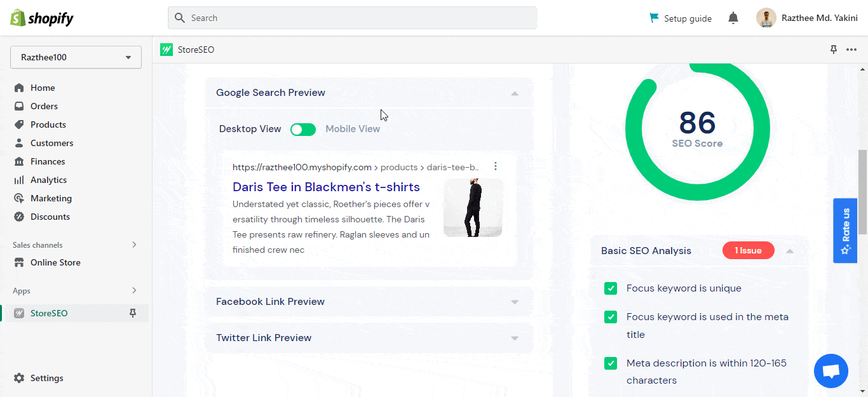
Task: Go to Marketing in the sidebar
Action: (51, 198)
